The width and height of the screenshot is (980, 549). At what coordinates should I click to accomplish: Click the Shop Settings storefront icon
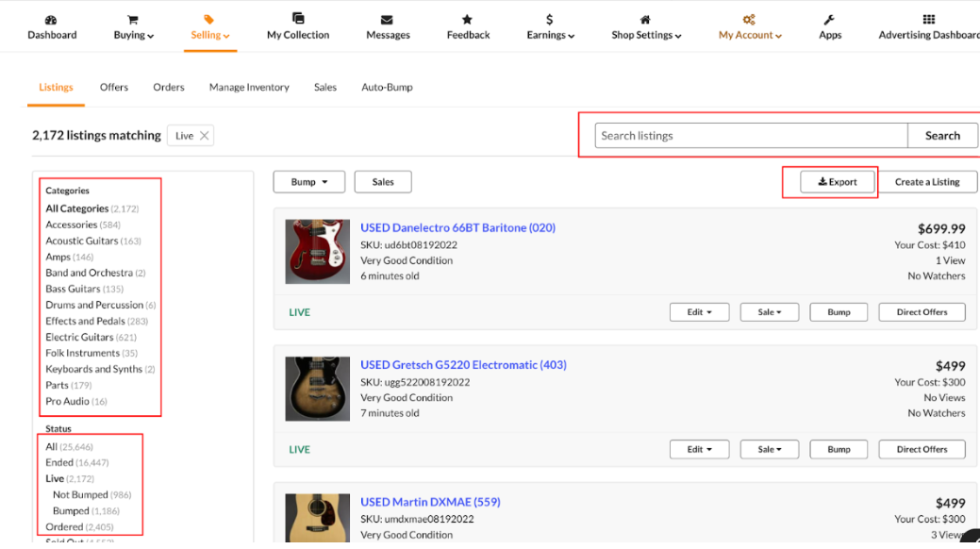(645, 20)
